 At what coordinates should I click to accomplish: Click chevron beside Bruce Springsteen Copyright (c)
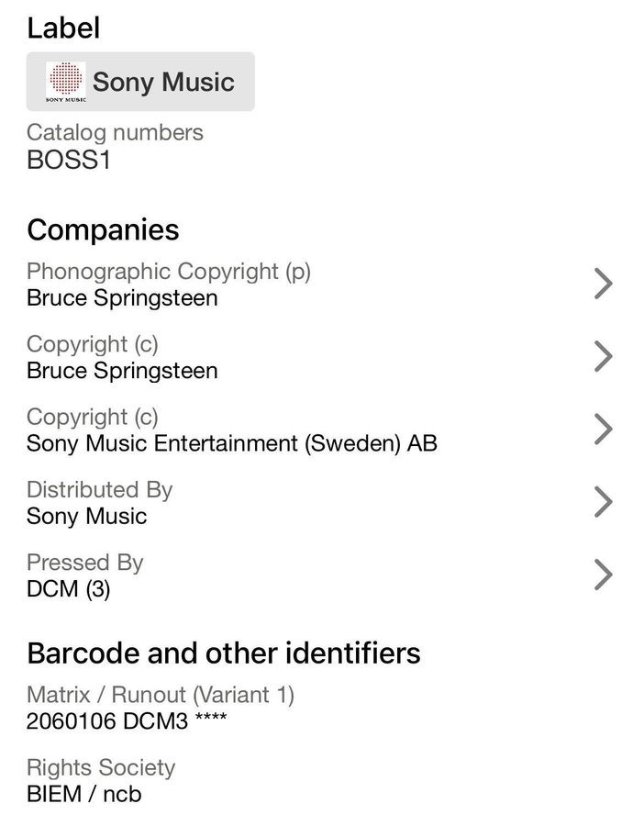coord(603,356)
